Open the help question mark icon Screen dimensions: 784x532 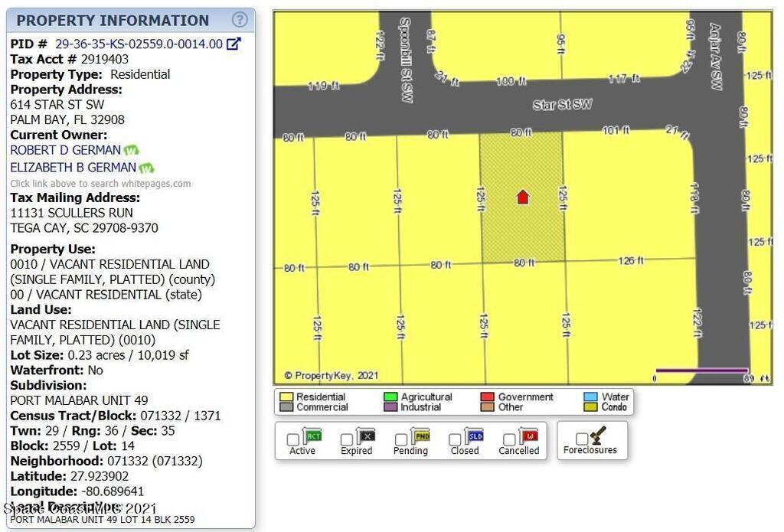(240, 20)
